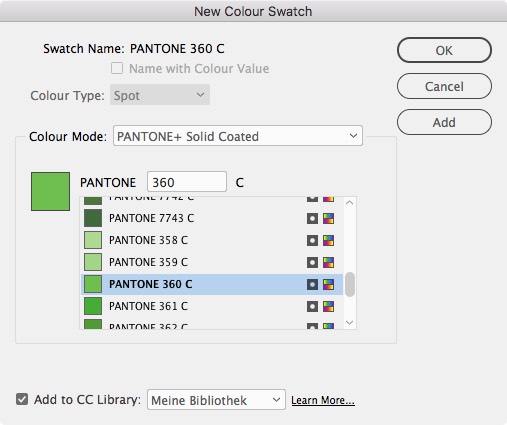
Task: Select PANTONE 358 C swatch row
Action: click(x=212, y=240)
